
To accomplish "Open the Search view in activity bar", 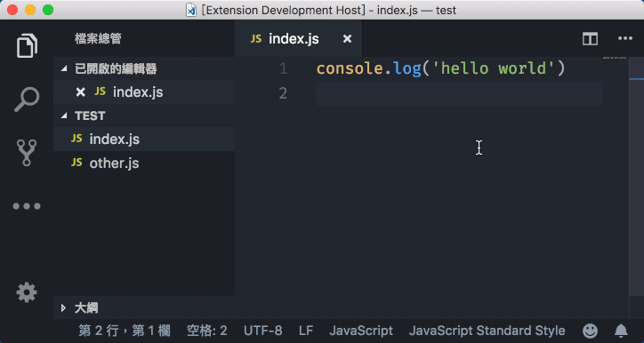I will pyautogui.click(x=27, y=99).
